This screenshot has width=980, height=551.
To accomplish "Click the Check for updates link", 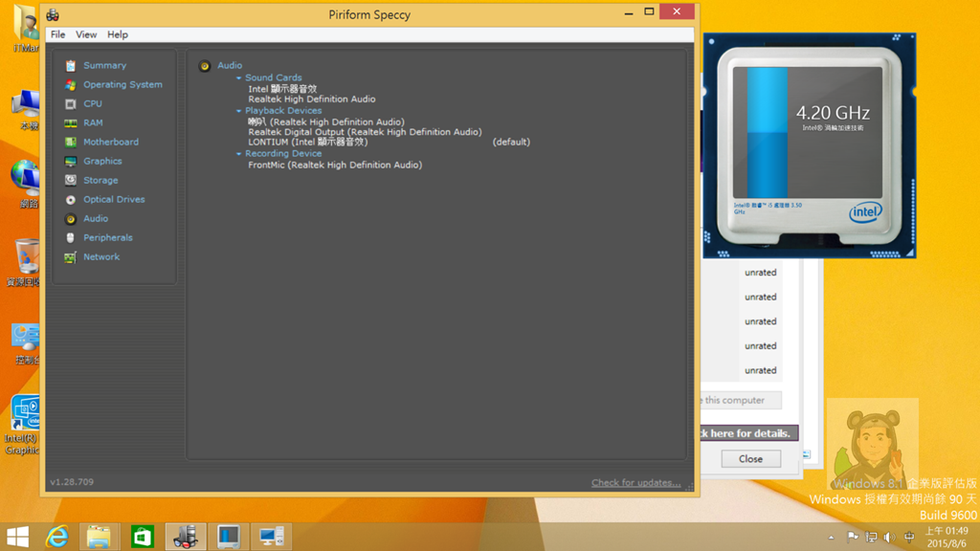I will click(636, 483).
